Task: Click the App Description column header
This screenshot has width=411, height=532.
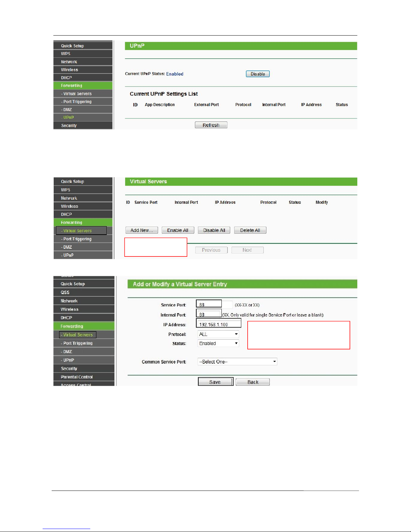Action: click(160, 105)
